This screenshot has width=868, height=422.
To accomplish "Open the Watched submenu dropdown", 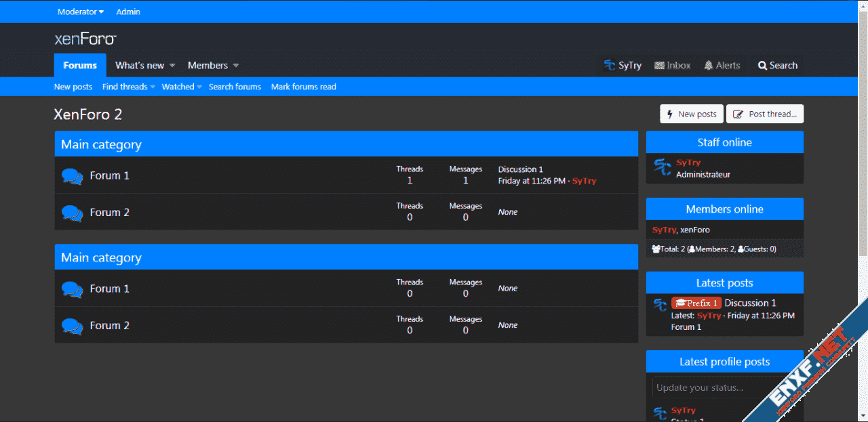I will [181, 87].
